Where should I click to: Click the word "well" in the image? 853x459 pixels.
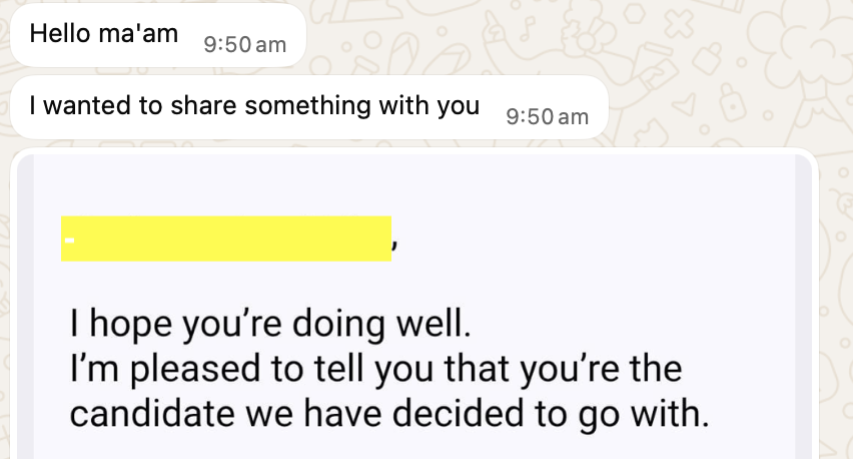(435, 325)
